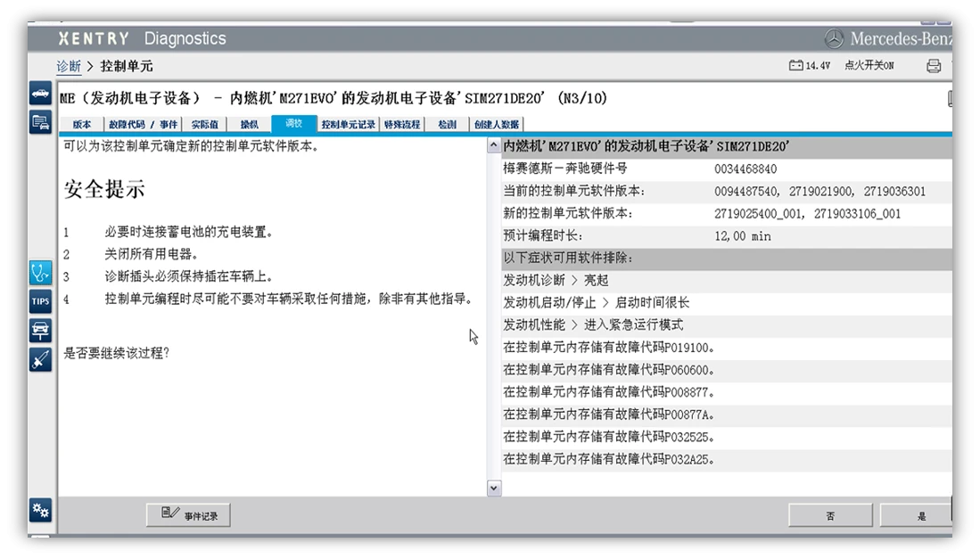Click the 当前的控制单元软件版本 row label

[573, 191]
